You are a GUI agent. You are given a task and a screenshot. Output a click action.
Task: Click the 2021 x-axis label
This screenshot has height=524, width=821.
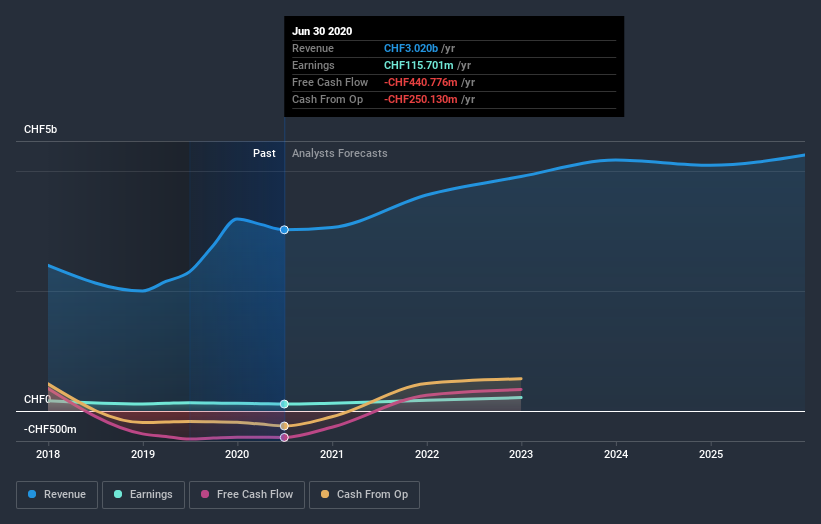click(332, 454)
